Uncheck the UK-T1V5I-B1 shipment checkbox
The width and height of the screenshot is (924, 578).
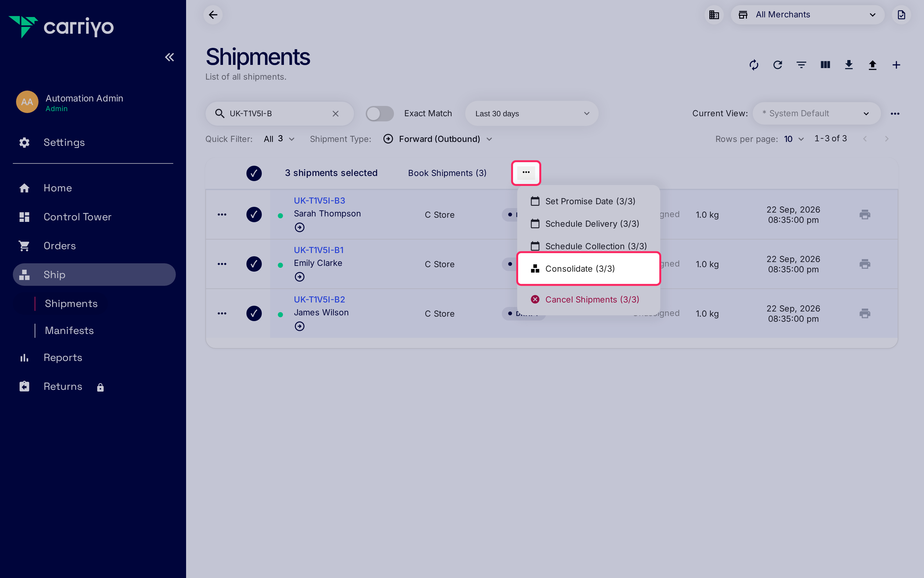[x=254, y=264]
